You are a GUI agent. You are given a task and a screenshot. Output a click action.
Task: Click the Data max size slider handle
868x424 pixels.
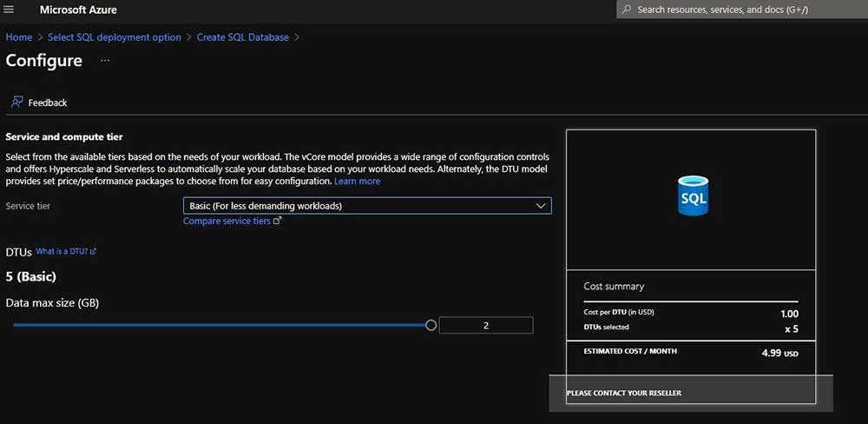[x=431, y=325]
